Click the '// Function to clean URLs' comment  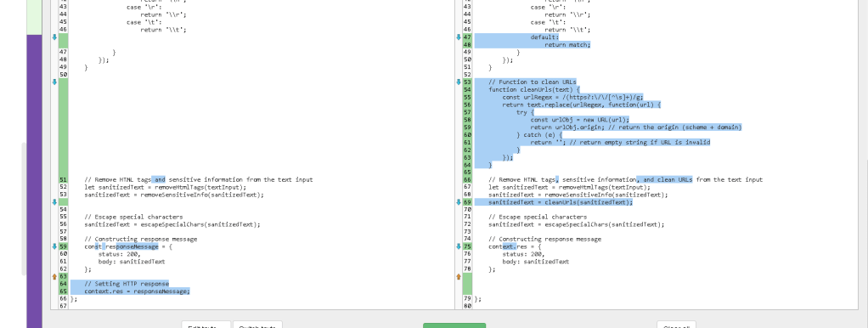(532, 82)
